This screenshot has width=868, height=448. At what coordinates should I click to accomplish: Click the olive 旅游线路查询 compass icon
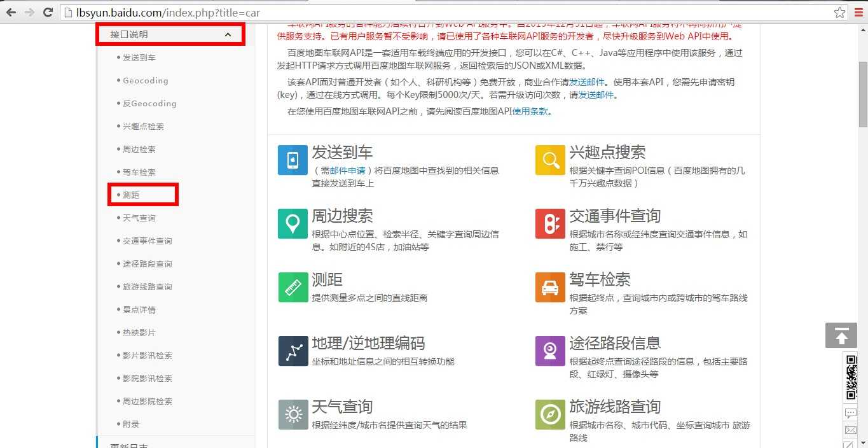click(x=550, y=414)
